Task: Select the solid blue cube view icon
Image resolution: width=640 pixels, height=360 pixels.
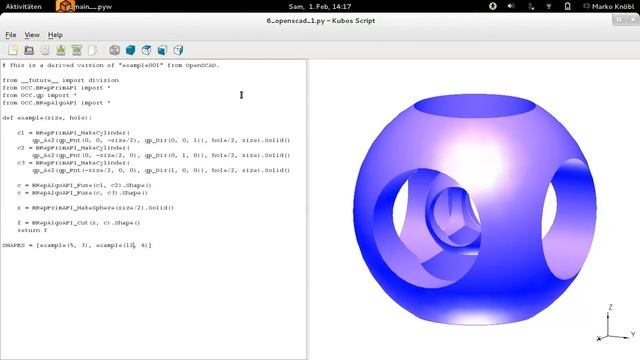Action: click(130, 50)
